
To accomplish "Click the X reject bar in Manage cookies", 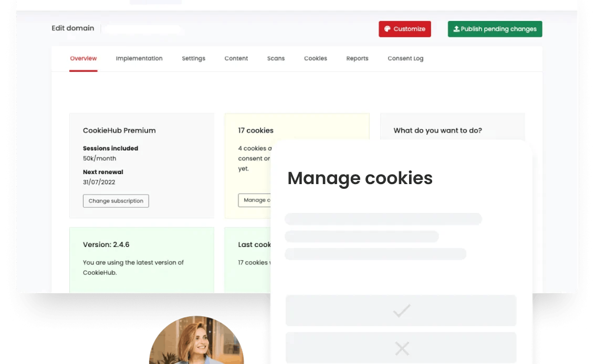I will point(401,348).
